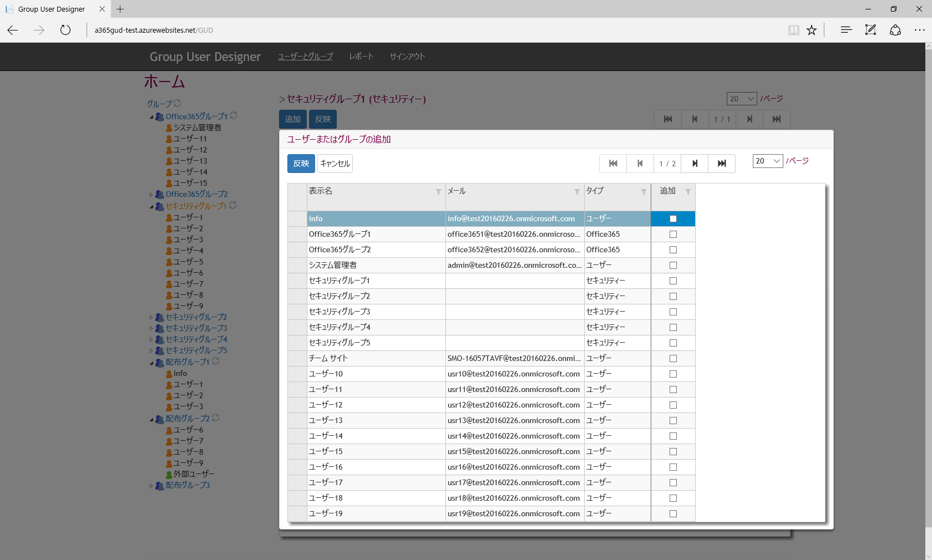
Task: Refresh 配布グループ2 node
Action: pos(216,418)
